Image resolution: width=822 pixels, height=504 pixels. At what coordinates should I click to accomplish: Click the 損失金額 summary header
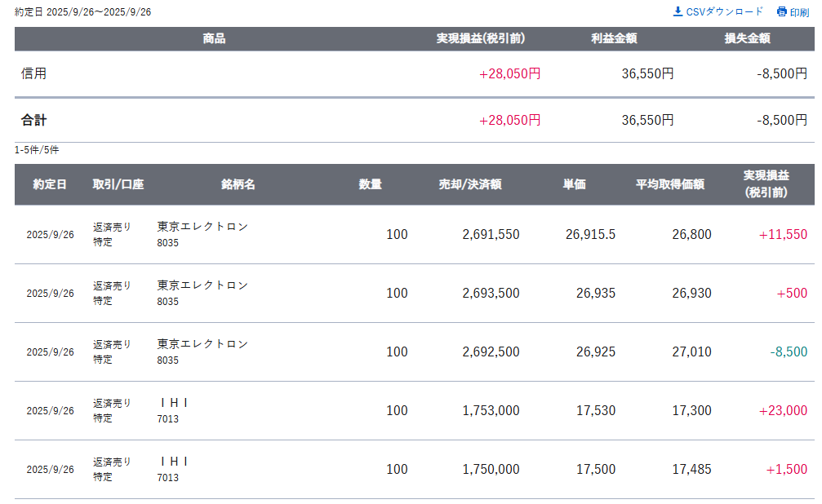(x=747, y=38)
